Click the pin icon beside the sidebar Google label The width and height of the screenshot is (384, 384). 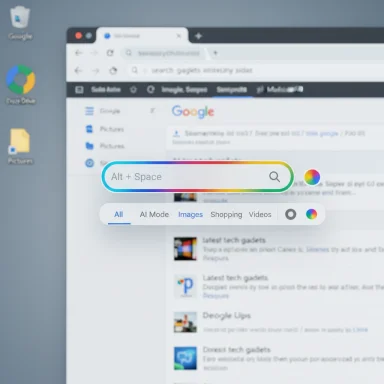coord(152,111)
